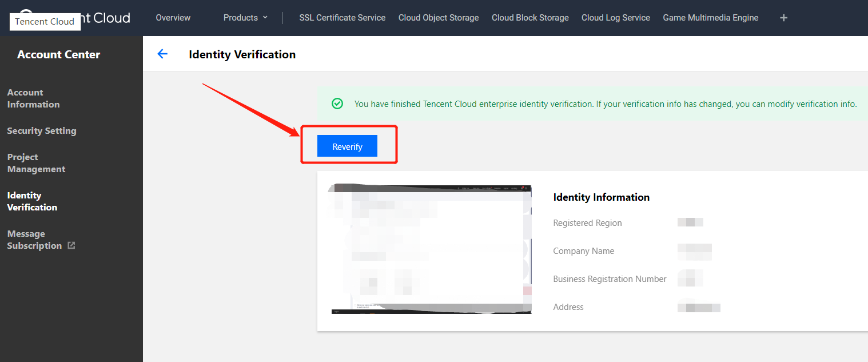Click the Company Name label

pyautogui.click(x=583, y=251)
